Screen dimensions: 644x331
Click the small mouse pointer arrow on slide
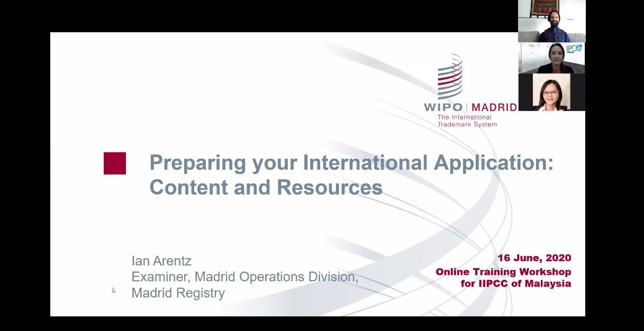(x=113, y=290)
